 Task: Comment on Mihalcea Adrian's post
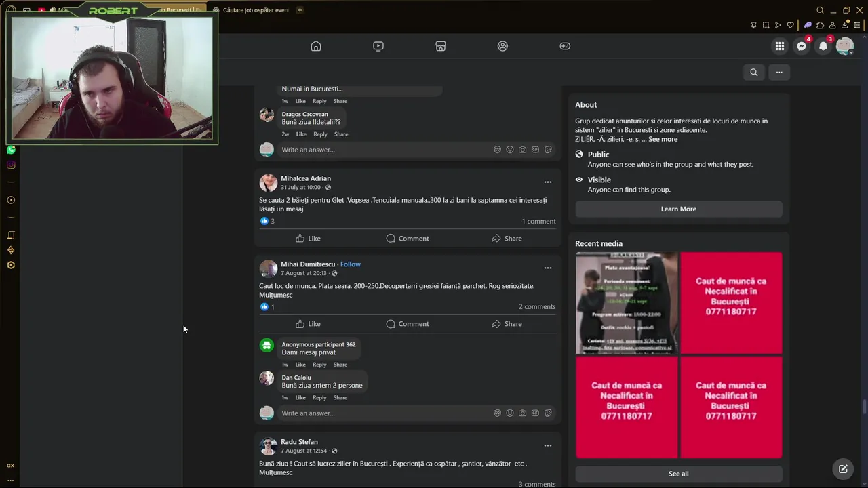(408, 238)
